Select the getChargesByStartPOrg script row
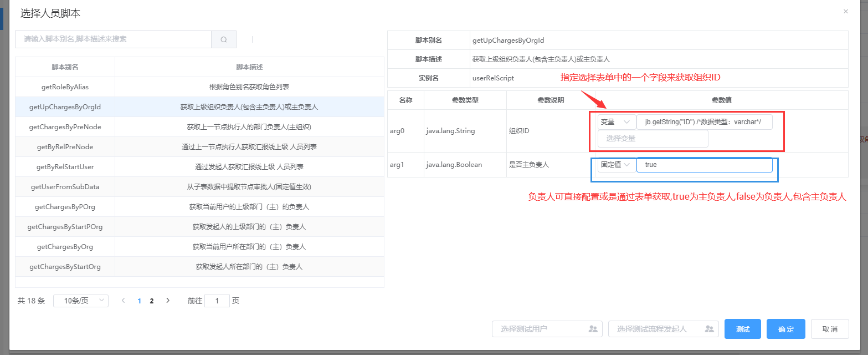Viewport: 868px width, 355px height. [x=199, y=227]
